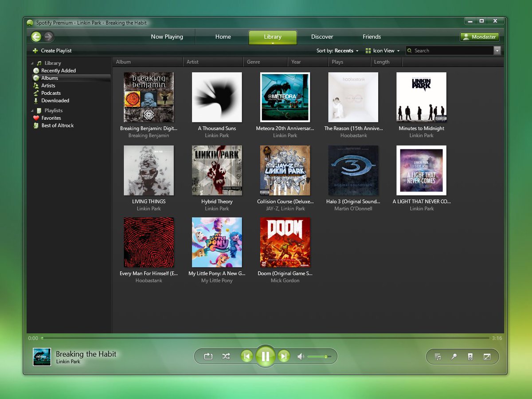This screenshot has width=532, height=399.
Task: Sort by the Artist column header
Action: (213, 62)
